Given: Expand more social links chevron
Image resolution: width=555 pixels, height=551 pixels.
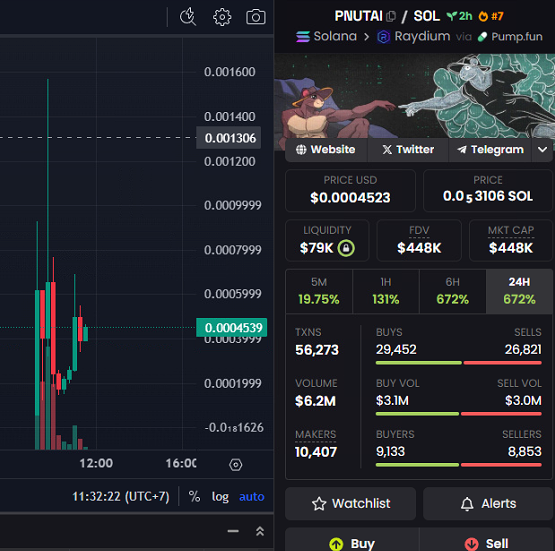Looking at the screenshot, I should pos(542,149).
